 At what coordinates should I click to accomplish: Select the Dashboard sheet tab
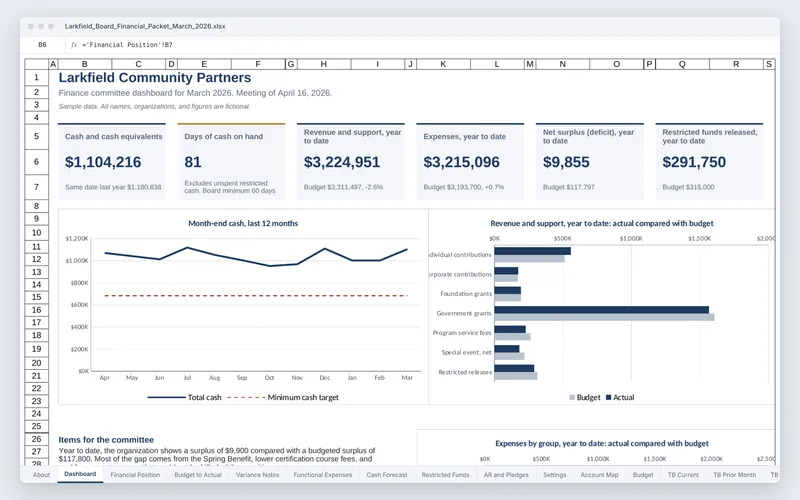pos(80,474)
